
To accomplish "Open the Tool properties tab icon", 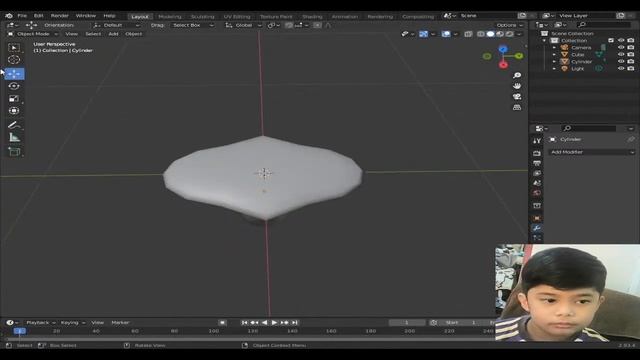I will coord(537,141).
